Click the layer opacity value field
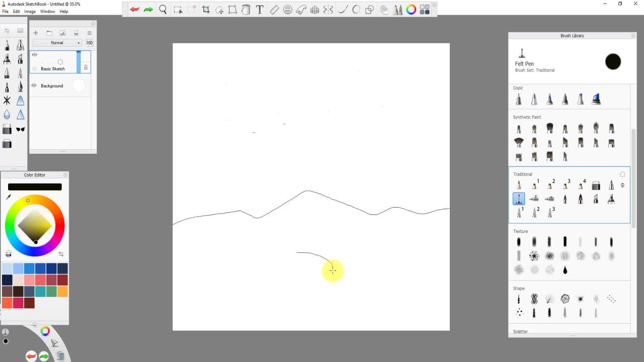 [x=89, y=43]
